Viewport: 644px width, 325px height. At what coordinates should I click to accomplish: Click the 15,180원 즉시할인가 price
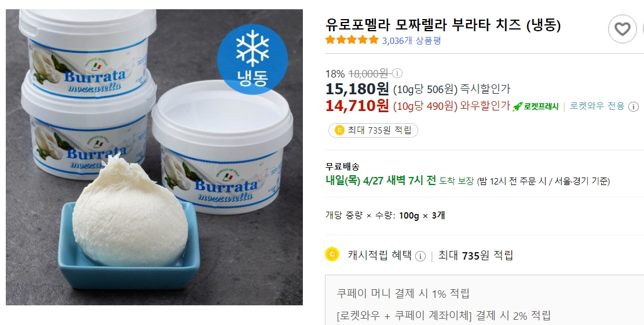(x=418, y=88)
